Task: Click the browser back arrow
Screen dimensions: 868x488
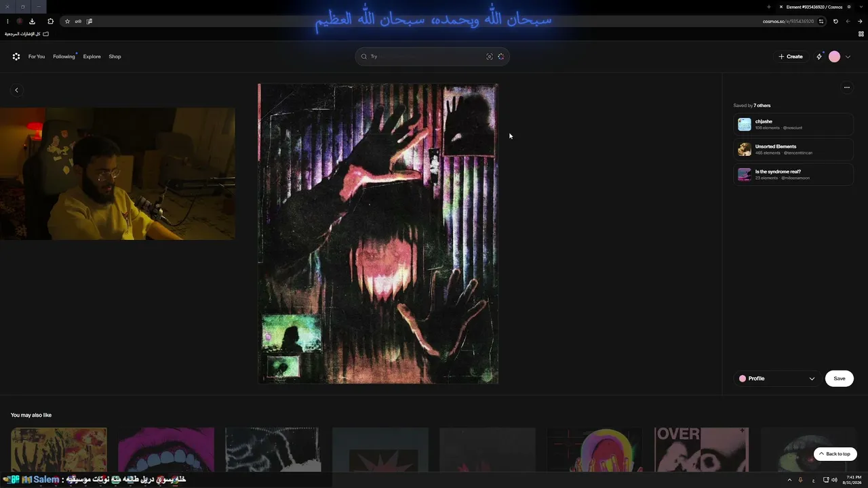Action: 861,21
